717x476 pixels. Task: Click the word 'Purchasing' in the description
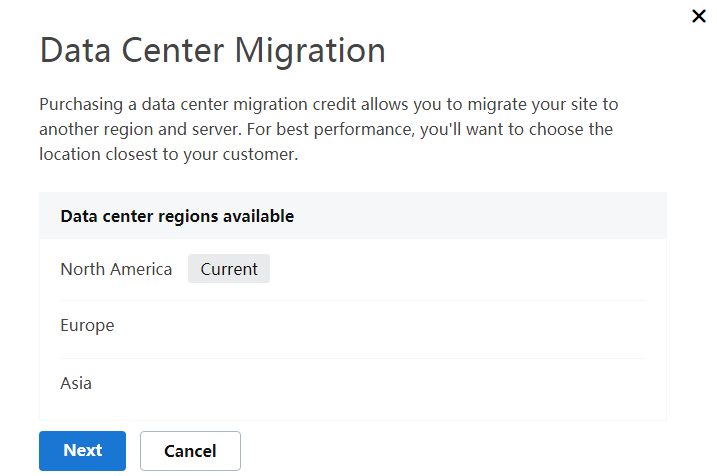pyautogui.click(x=82, y=105)
